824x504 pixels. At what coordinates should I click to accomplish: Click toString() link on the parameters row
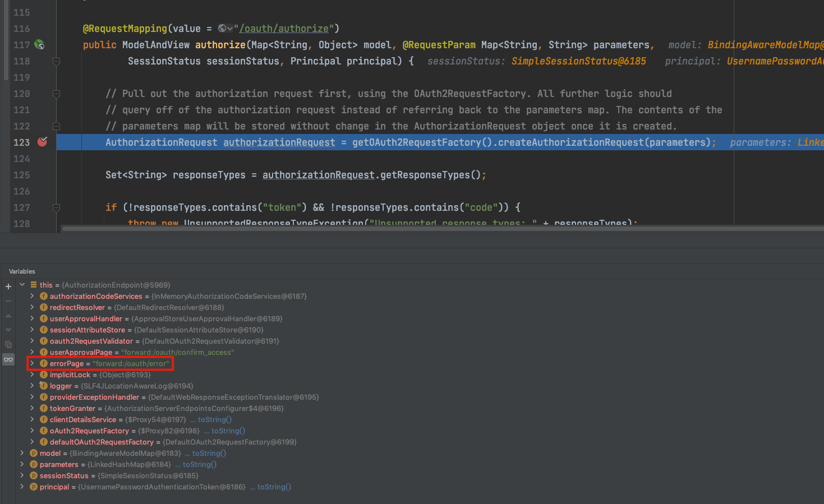pos(200,464)
